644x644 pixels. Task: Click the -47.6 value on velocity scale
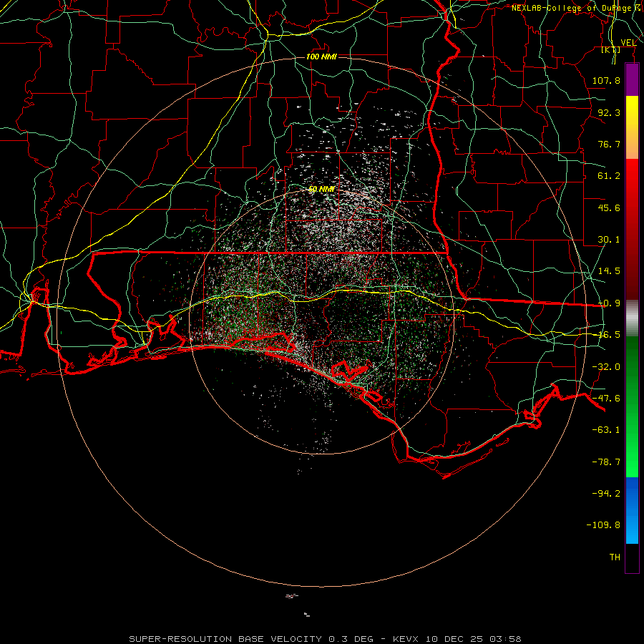pos(606,399)
